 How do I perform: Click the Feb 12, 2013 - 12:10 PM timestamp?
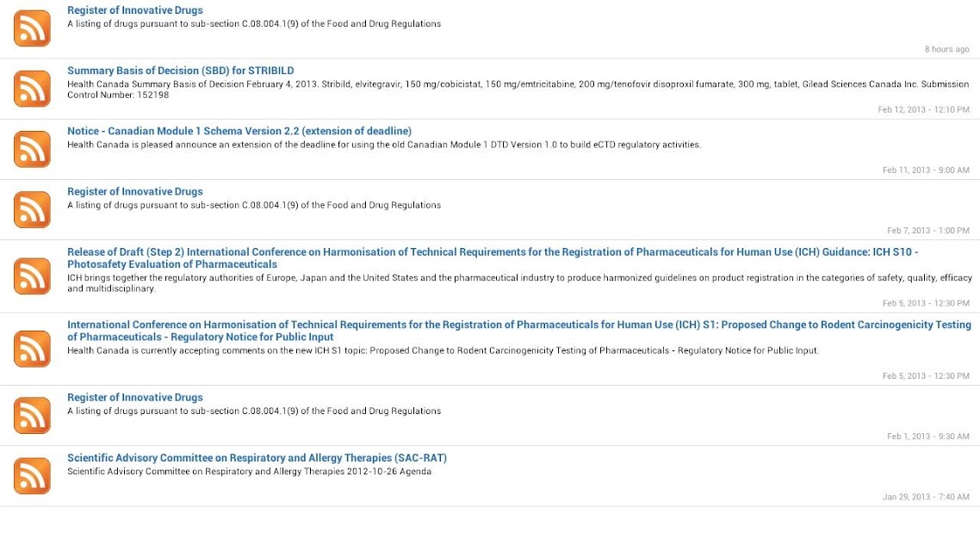[x=923, y=109]
